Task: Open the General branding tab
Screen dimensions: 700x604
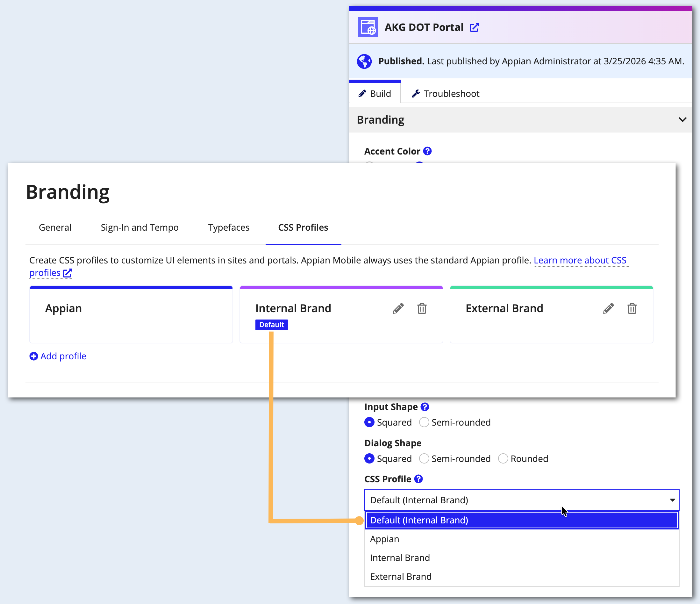Action: 55,227
